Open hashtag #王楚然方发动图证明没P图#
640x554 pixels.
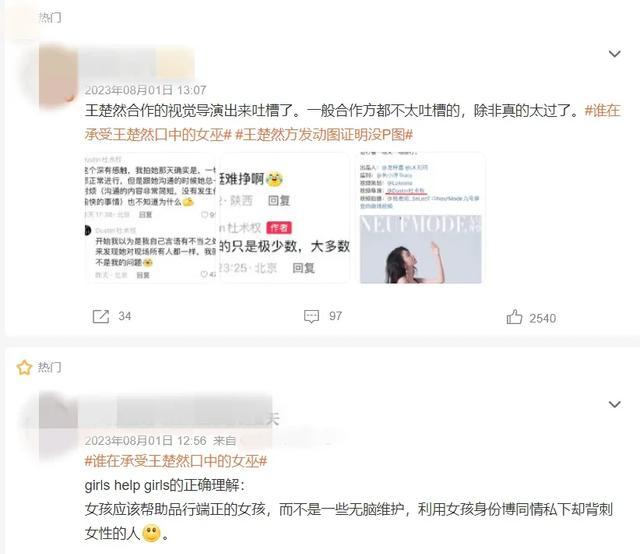coord(324,135)
